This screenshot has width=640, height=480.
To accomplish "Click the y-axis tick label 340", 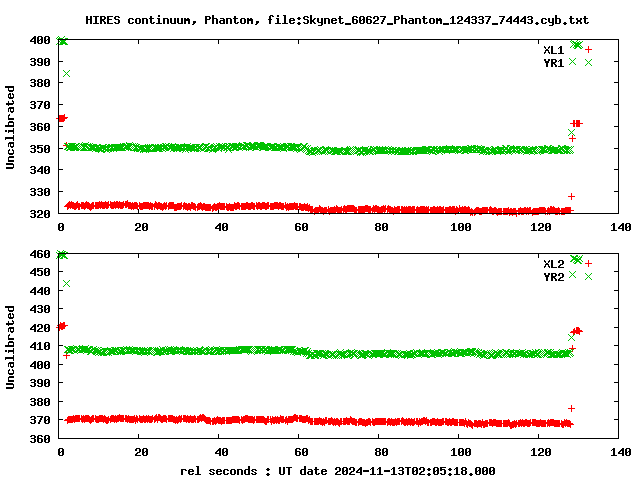I will pos(40,170).
